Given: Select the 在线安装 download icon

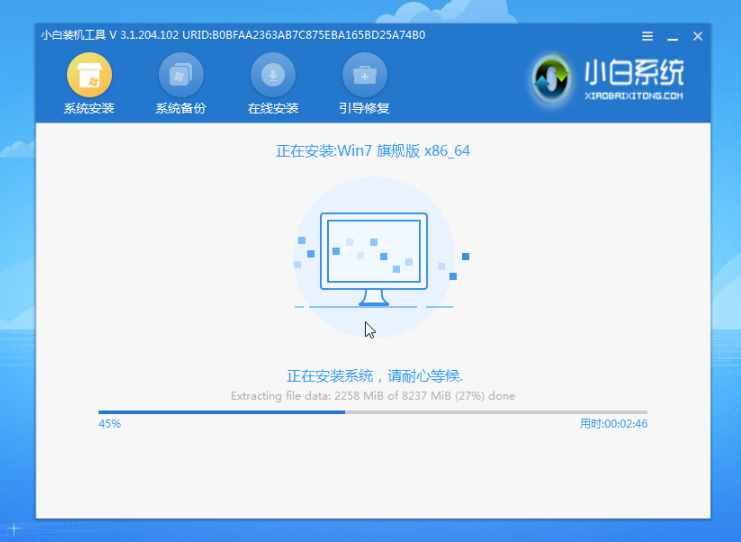Looking at the screenshot, I should pos(273,75).
